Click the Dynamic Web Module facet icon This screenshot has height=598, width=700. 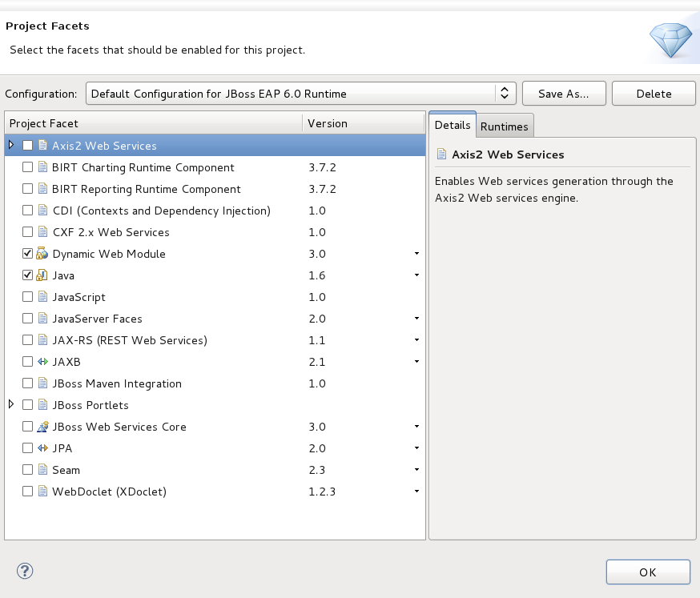[x=42, y=254]
